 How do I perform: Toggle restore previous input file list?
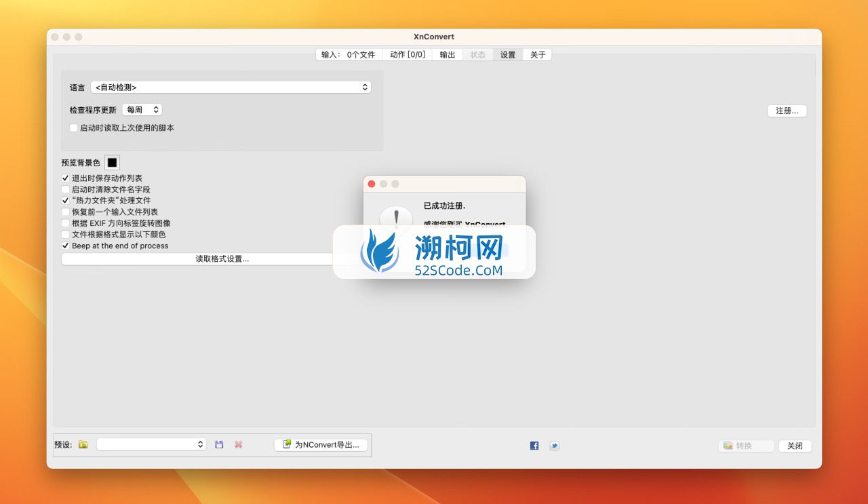tap(66, 212)
